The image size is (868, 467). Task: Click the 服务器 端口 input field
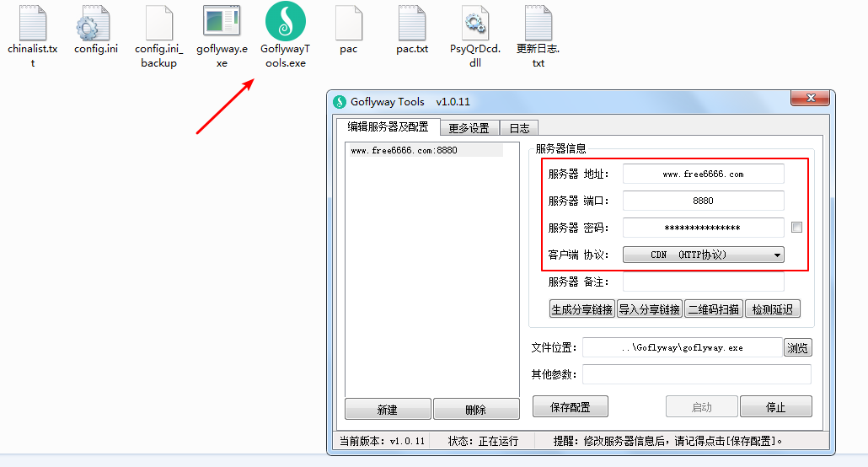coord(703,201)
